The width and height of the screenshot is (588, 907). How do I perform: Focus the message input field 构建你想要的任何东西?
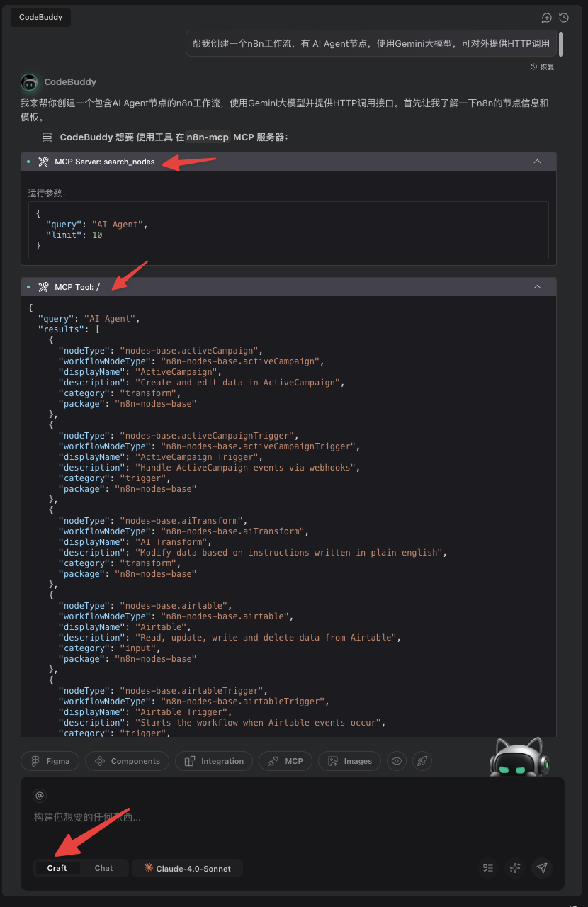pyautogui.click(x=292, y=817)
